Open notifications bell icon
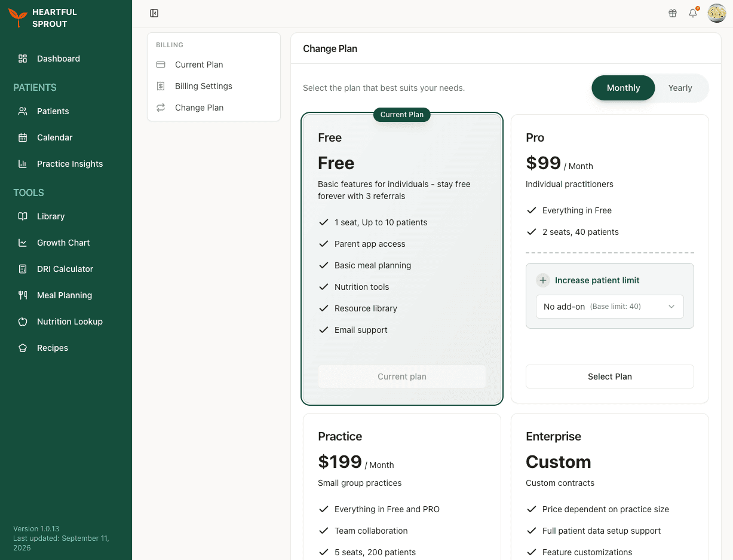Screen dimensions: 733x560 (x=693, y=13)
